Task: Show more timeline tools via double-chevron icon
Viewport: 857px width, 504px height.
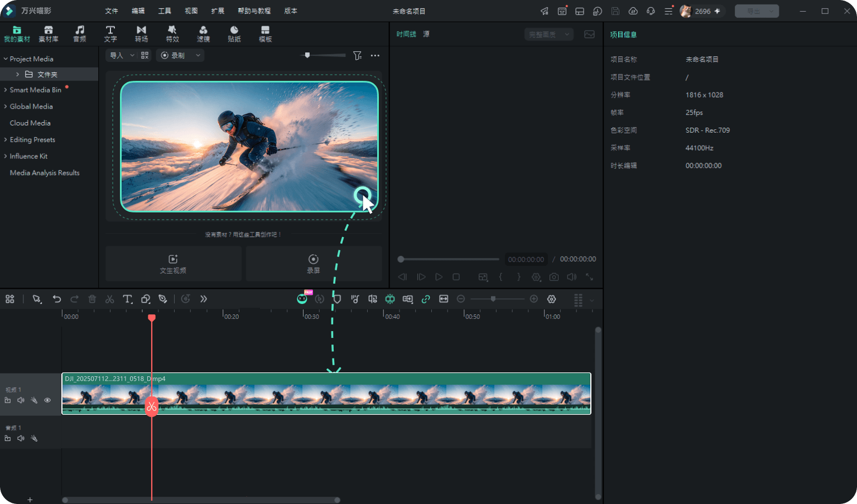Action: tap(204, 299)
